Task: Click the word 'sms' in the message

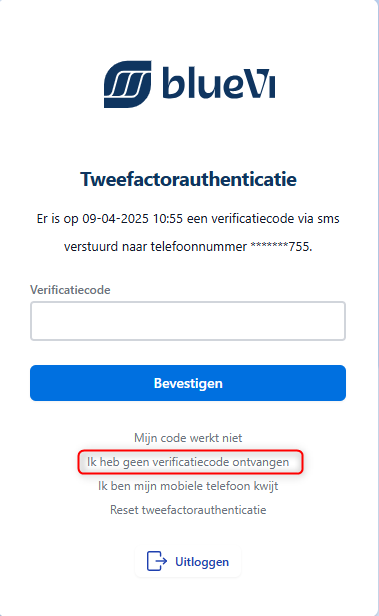Action: coord(328,219)
